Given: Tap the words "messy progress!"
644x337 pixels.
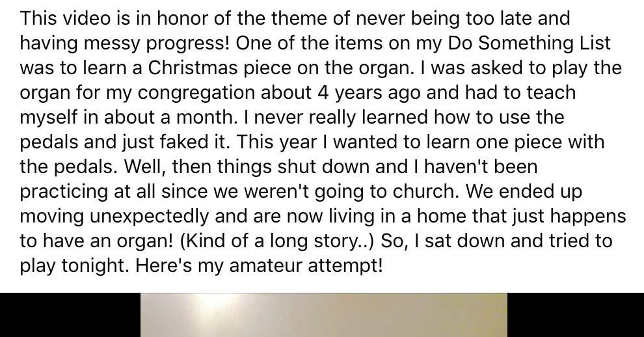Looking at the screenshot, I should [x=157, y=44].
